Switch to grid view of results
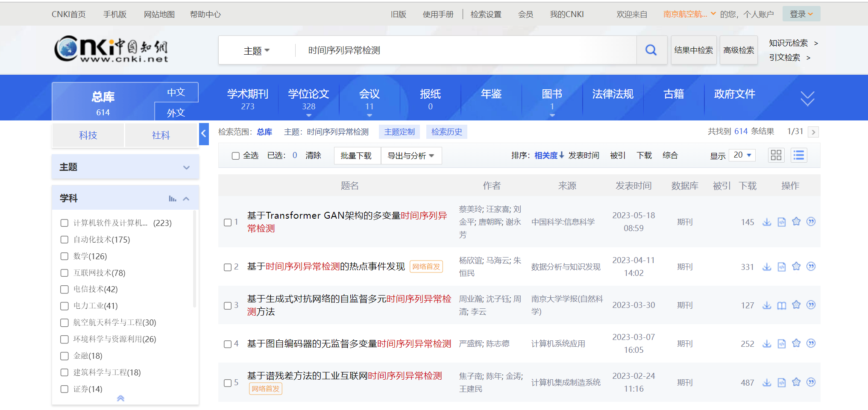 coord(776,155)
